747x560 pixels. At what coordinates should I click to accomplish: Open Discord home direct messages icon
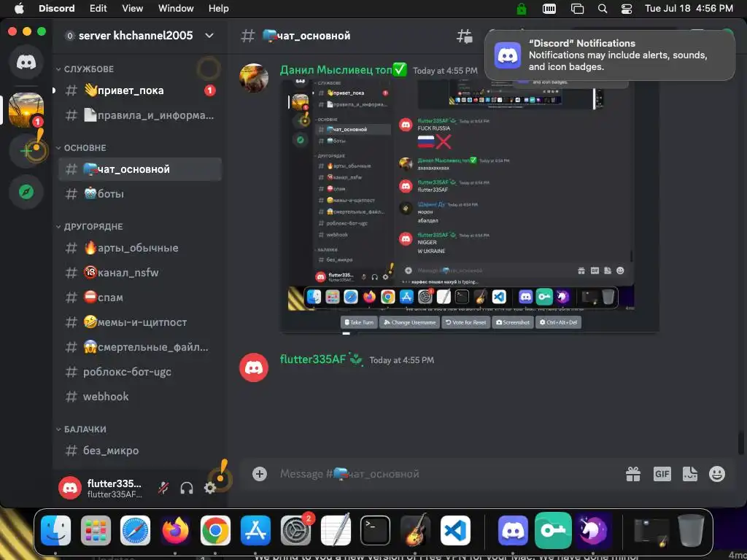[26, 62]
